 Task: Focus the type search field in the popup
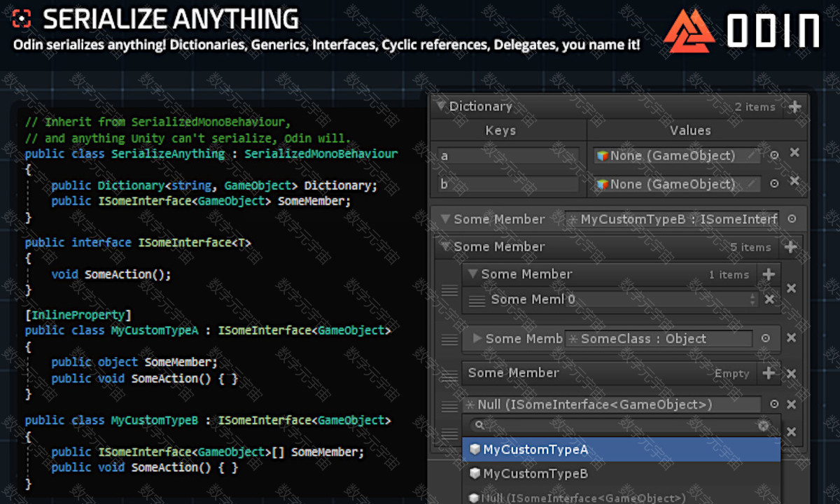[620, 425]
